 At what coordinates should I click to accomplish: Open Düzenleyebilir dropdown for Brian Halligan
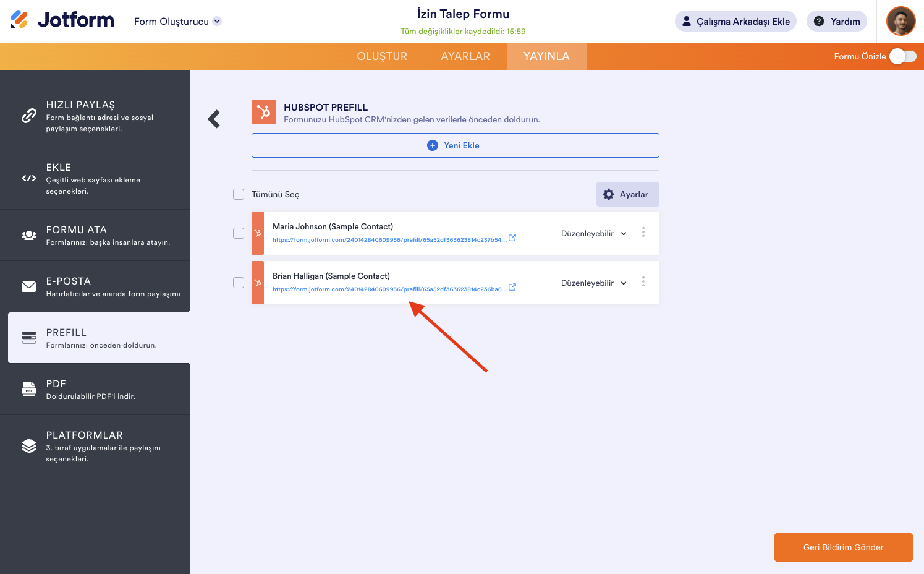(594, 283)
